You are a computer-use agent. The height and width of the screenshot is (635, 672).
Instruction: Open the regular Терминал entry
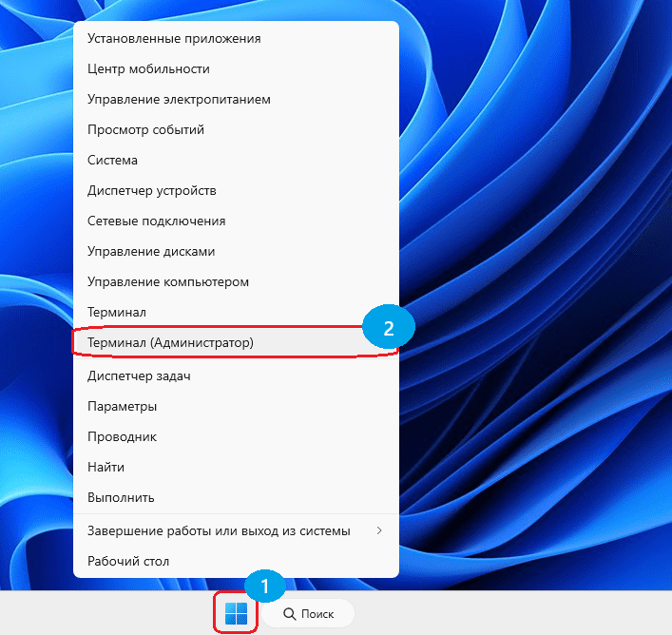(x=116, y=312)
